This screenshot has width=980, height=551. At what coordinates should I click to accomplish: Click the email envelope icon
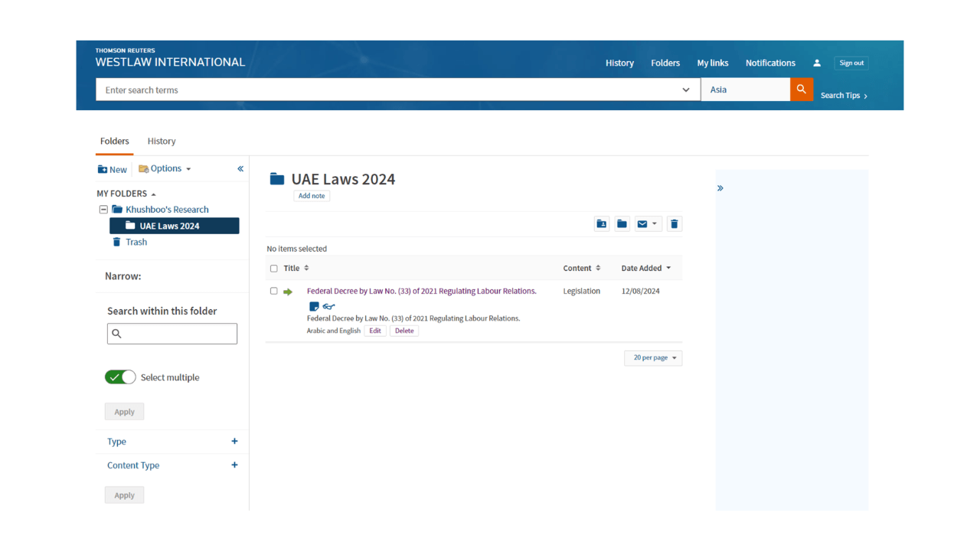tap(642, 224)
